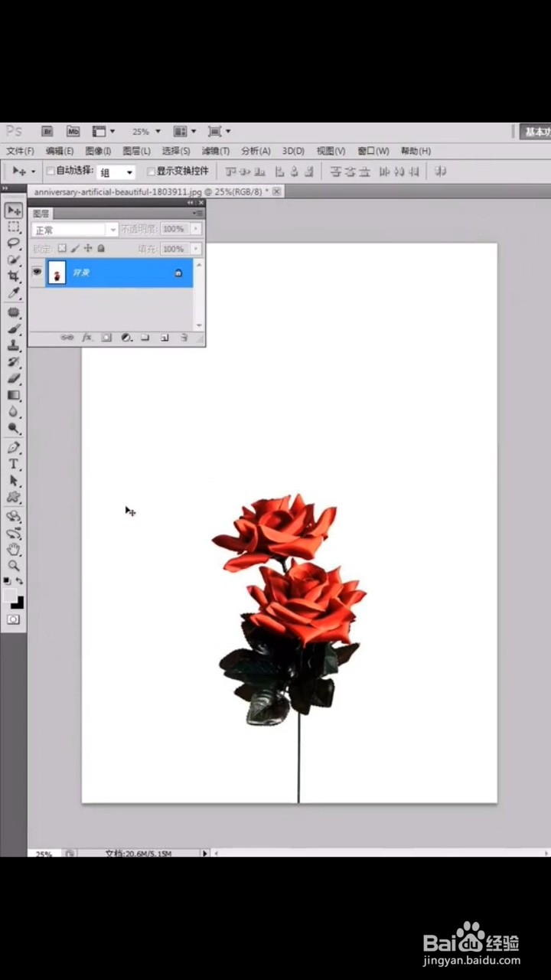The image size is (551, 980).
Task: Open the fill 100% slider arrow
Action: pos(197,249)
